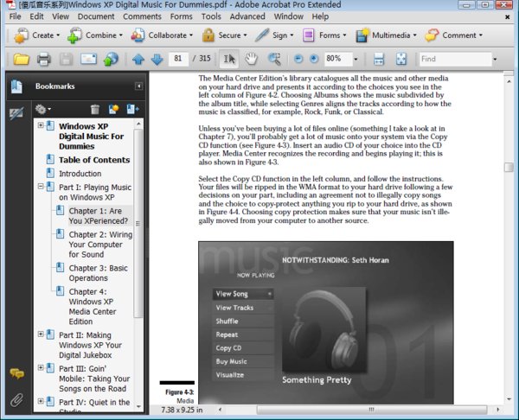The image size is (519, 420).
Task: Open the Comments menu
Action: point(143,16)
